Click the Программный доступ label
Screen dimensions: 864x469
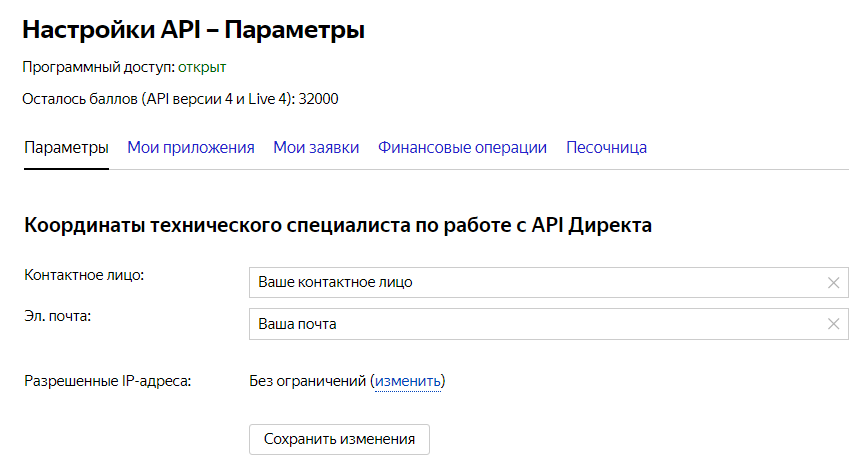tap(98, 68)
